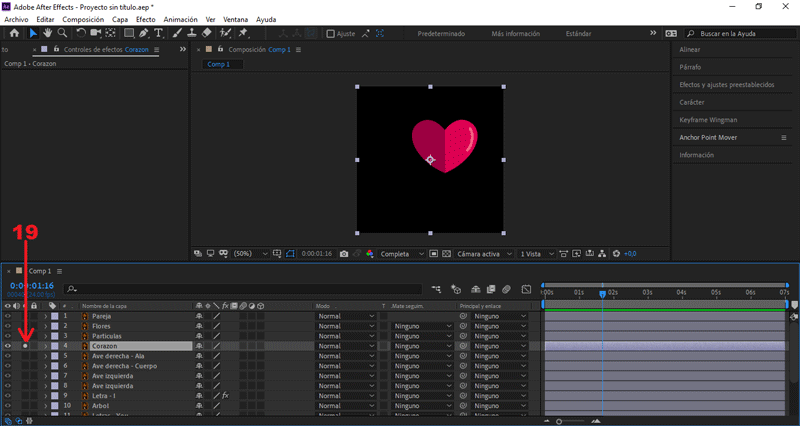Select the Rectangle shape tool
Image resolution: width=800 pixels, height=426 pixels.
point(129,33)
